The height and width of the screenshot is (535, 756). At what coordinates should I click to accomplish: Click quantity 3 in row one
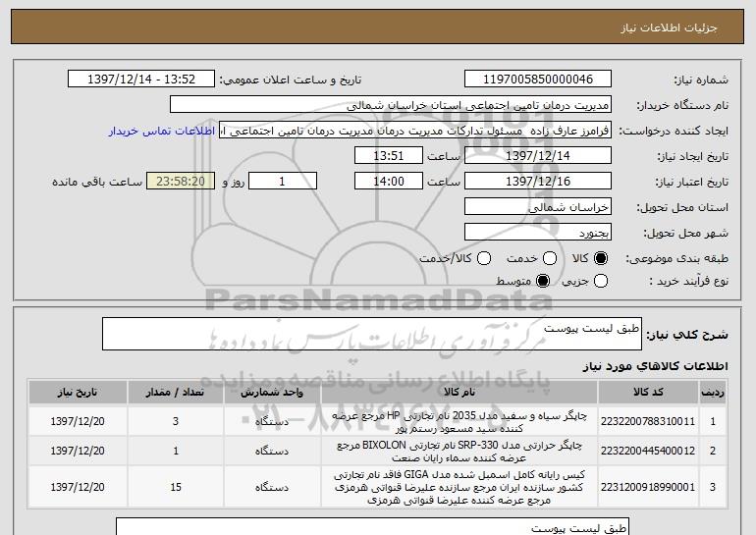pyautogui.click(x=176, y=421)
